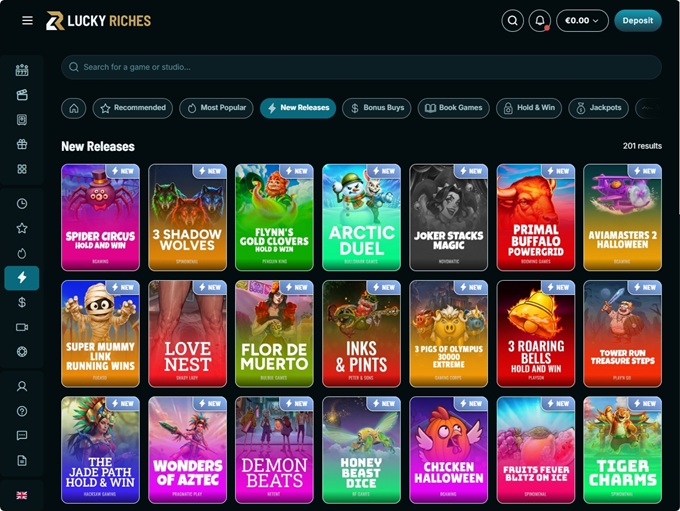Open Wonders of Aztec game
The height and width of the screenshot is (511, 680).
187,450
